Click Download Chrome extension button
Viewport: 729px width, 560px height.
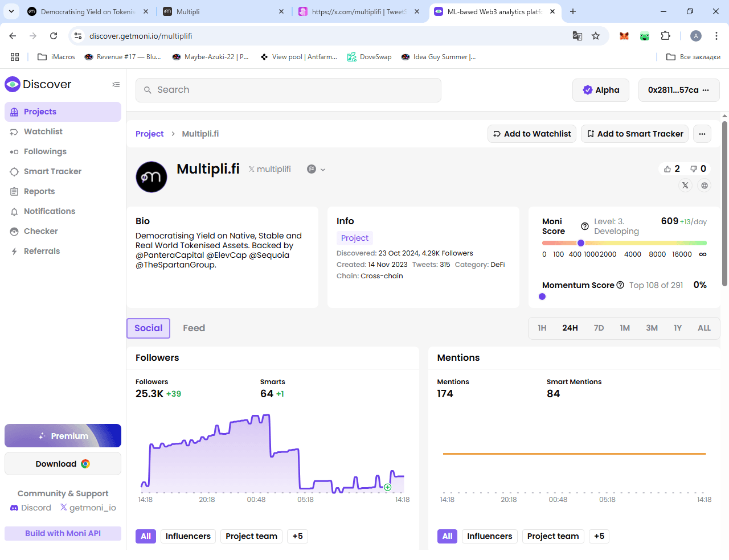(63, 464)
